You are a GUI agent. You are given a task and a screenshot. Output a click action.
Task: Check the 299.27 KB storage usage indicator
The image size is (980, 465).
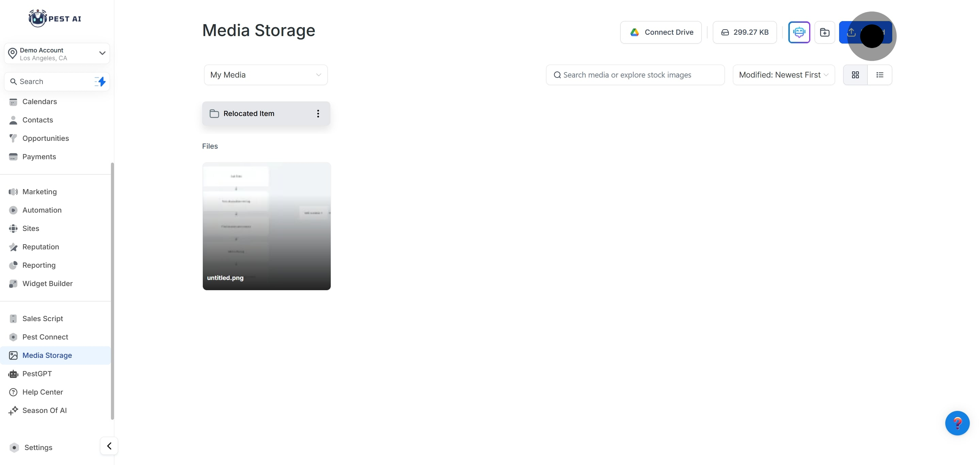click(744, 32)
